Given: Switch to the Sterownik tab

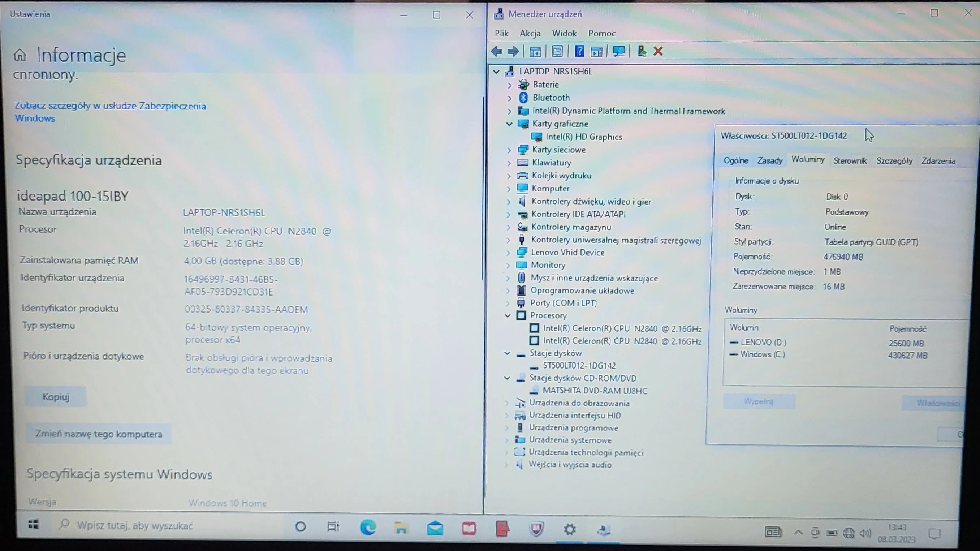Looking at the screenshot, I should [x=850, y=161].
